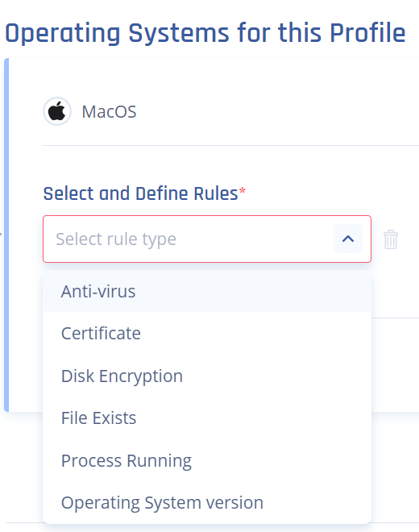Image resolution: width=419 pixels, height=532 pixels.
Task: Choose Anti-virus from the rule list
Action: coord(207,291)
